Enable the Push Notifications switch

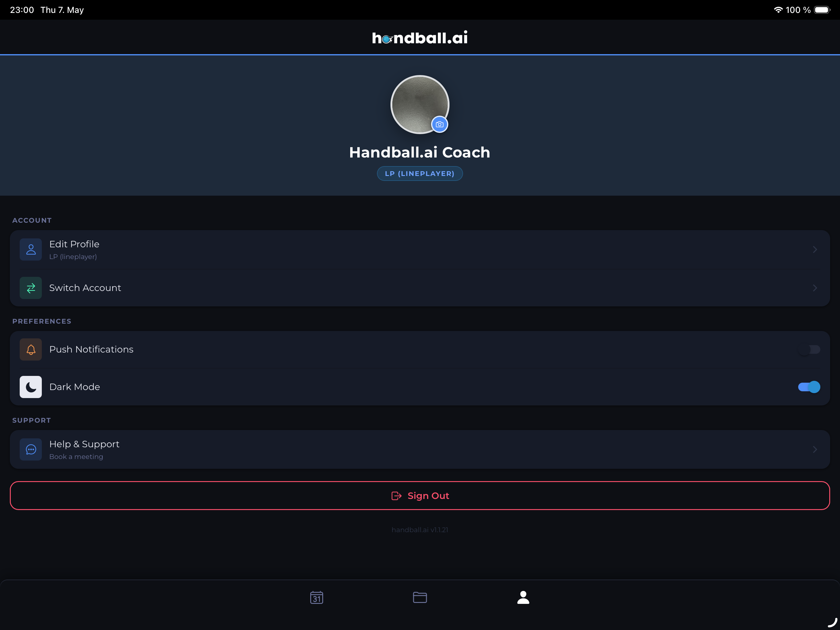(x=809, y=349)
